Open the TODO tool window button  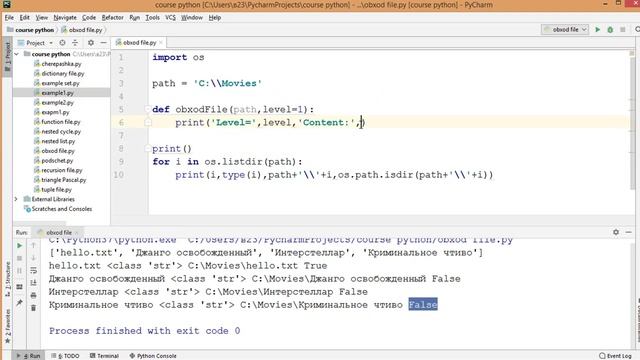click(65, 356)
